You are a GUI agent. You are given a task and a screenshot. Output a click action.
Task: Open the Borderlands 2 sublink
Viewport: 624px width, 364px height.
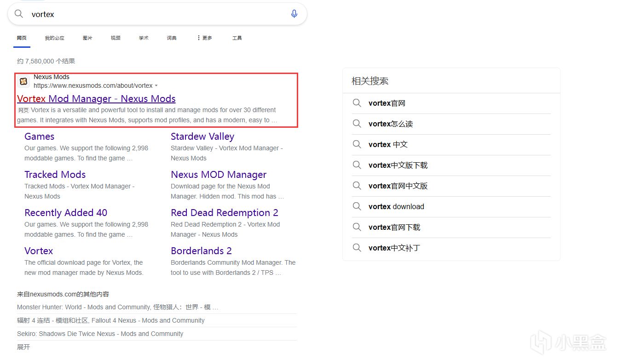tap(201, 251)
